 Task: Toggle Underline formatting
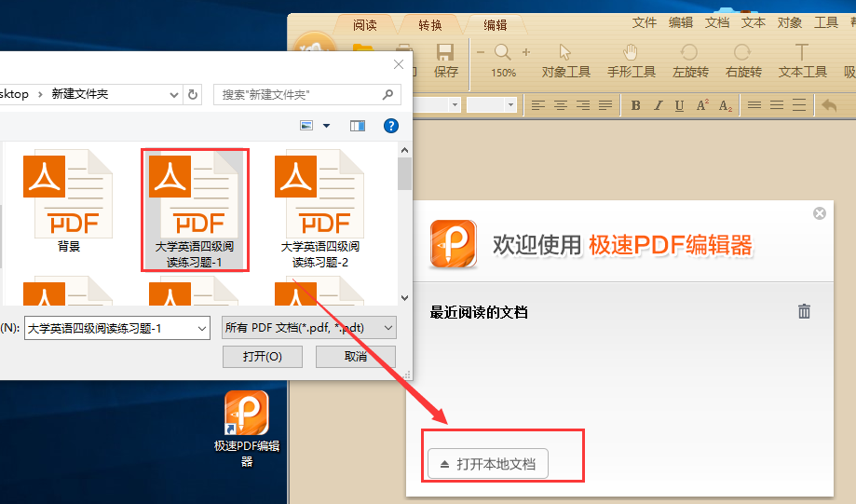coord(679,105)
